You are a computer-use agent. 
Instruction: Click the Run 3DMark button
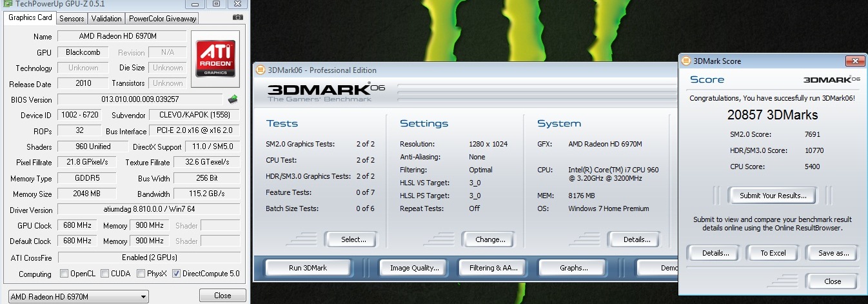[x=308, y=268]
